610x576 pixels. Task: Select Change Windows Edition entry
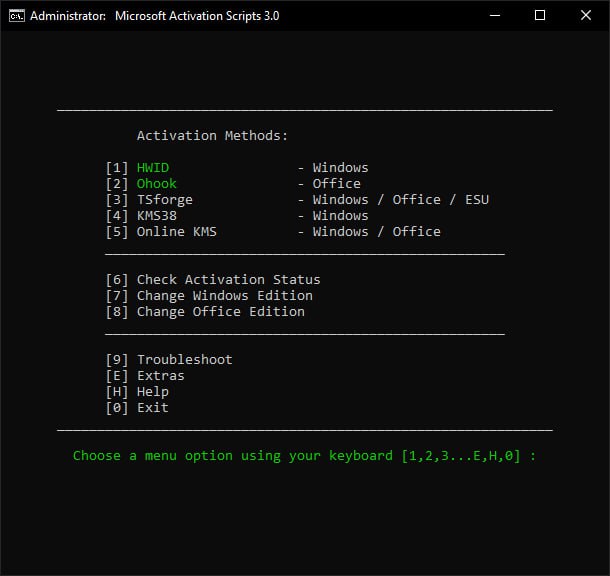click(x=224, y=296)
